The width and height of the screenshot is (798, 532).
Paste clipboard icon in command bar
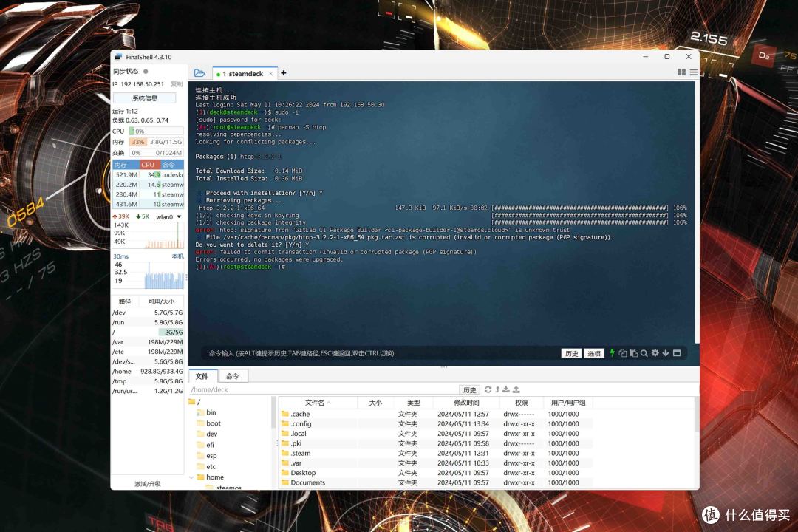634,353
